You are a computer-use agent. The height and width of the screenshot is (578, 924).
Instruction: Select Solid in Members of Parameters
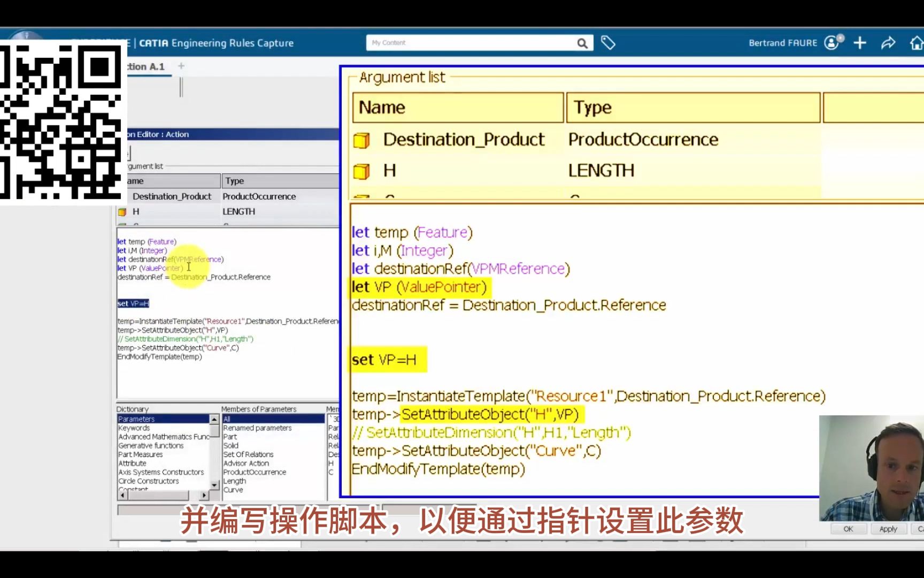click(x=231, y=445)
